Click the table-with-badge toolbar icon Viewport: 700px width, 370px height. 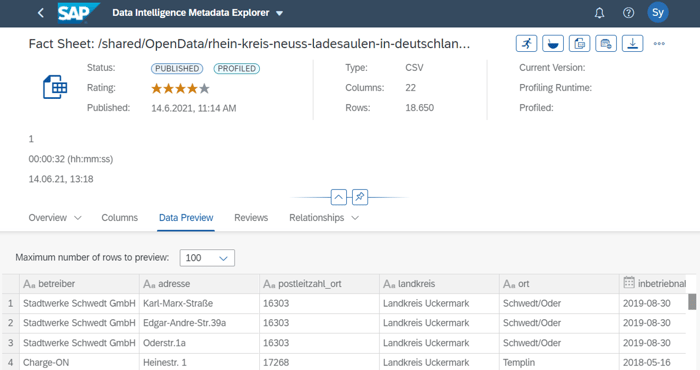[606, 44]
